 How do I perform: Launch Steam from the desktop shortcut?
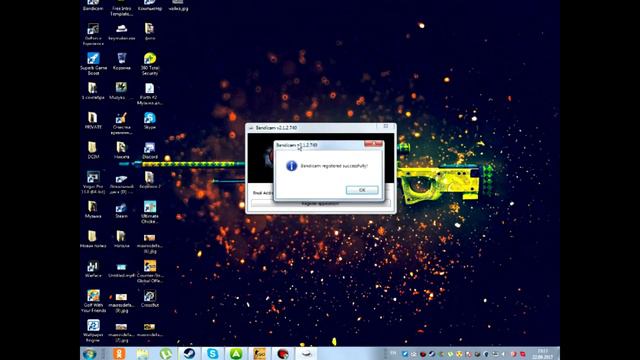coord(121,209)
